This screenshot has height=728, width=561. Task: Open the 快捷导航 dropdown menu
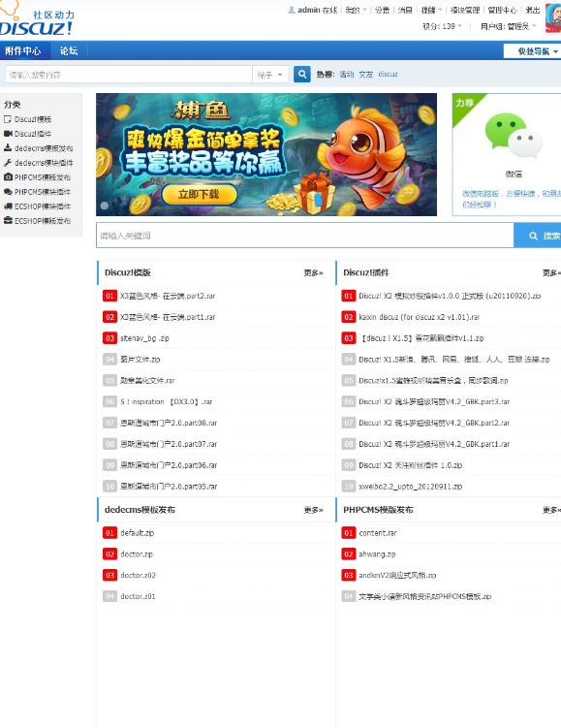pos(534,51)
